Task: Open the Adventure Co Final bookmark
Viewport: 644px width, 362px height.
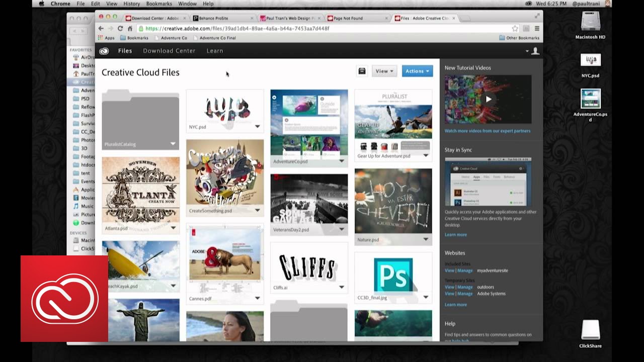Action: point(214,38)
